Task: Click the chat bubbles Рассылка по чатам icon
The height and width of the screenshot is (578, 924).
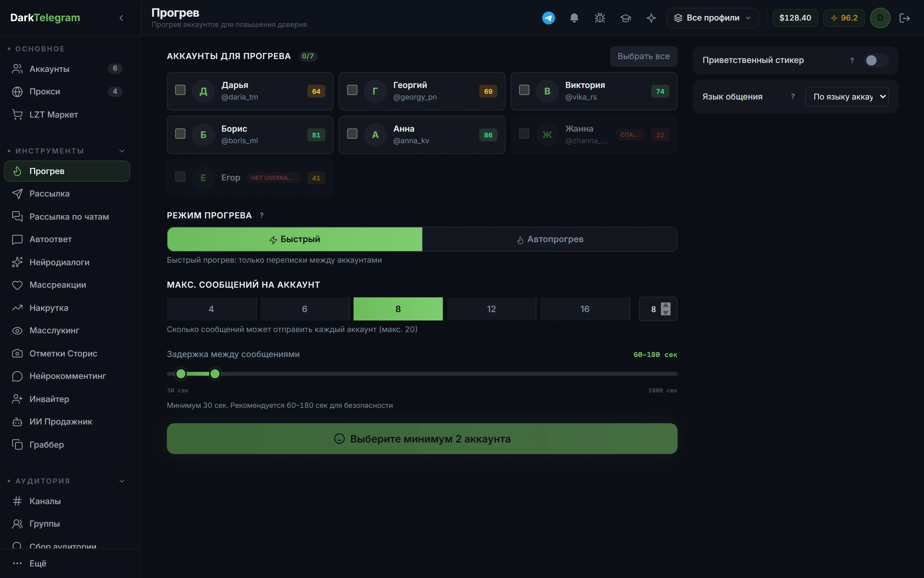Action: (x=17, y=217)
